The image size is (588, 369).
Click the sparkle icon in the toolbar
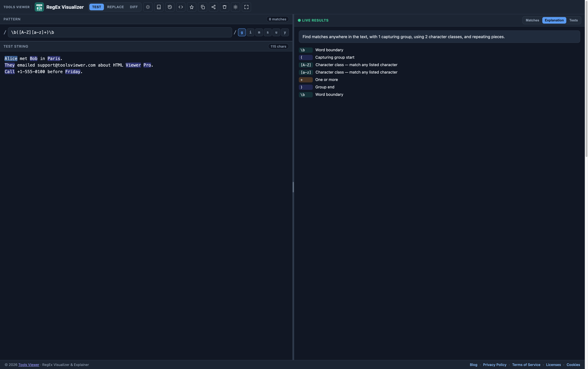pos(148,7)
